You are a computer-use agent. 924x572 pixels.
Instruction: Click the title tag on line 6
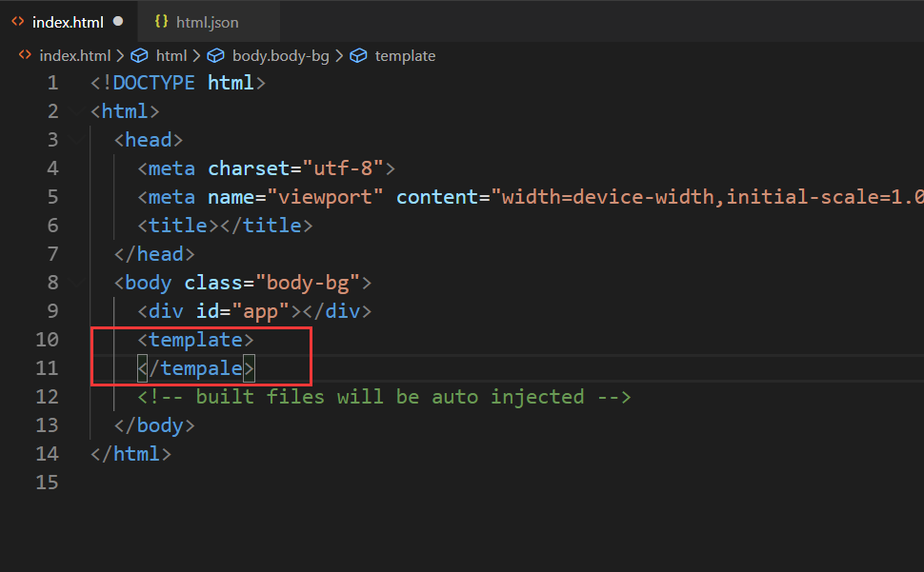225,226
